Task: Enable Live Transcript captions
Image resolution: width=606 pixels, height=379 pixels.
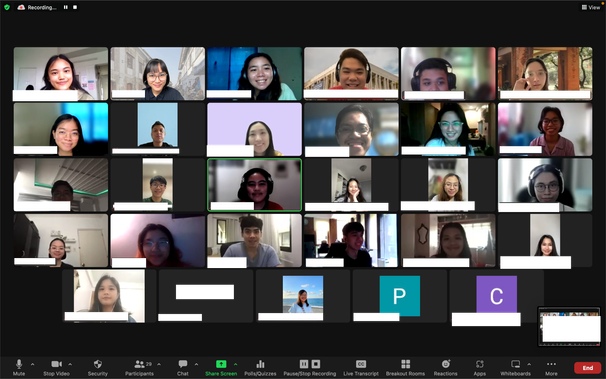Action: (361, 367)
